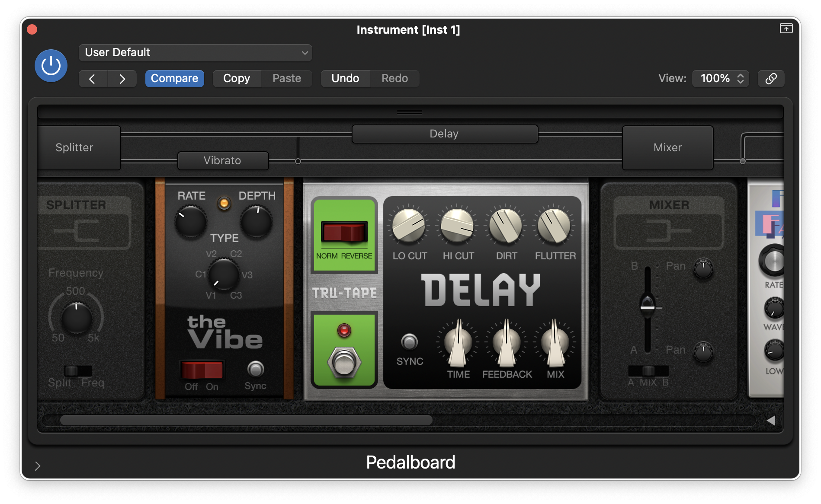Click the DIRT knob

click(x=506, y=226)
